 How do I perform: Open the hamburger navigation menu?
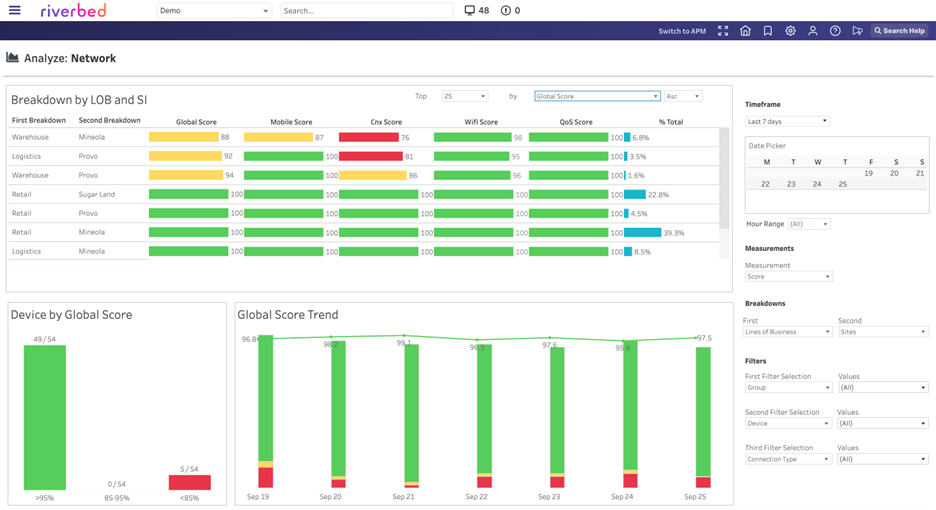click(15, 11)
